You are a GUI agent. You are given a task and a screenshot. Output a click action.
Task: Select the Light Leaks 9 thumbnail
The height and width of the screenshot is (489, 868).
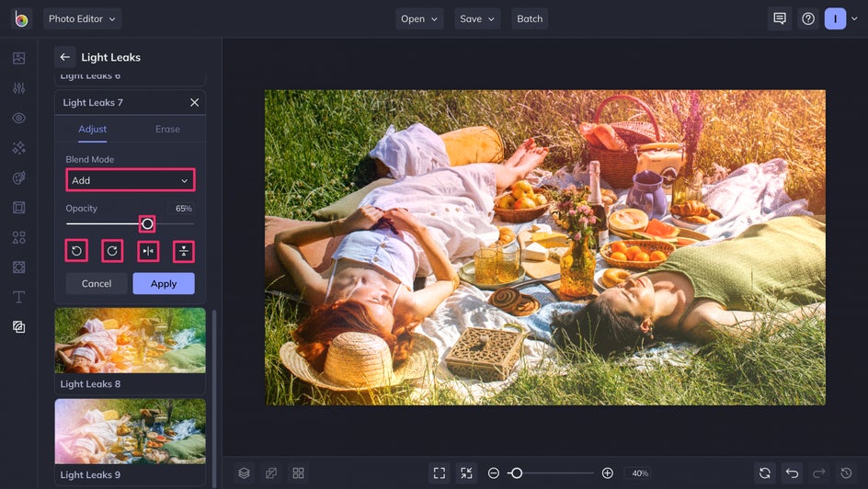pyautogui.click(x=130, y=431)
